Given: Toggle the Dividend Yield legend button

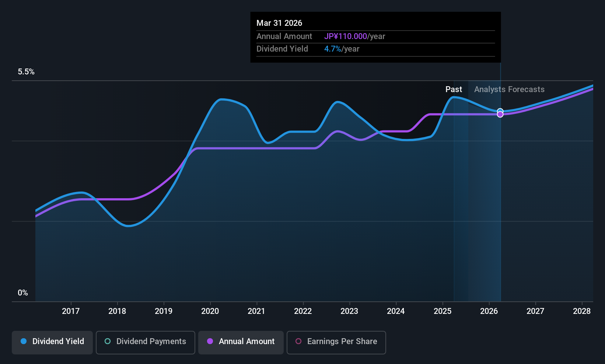Looking at the screenshot, I should (52, 342).
